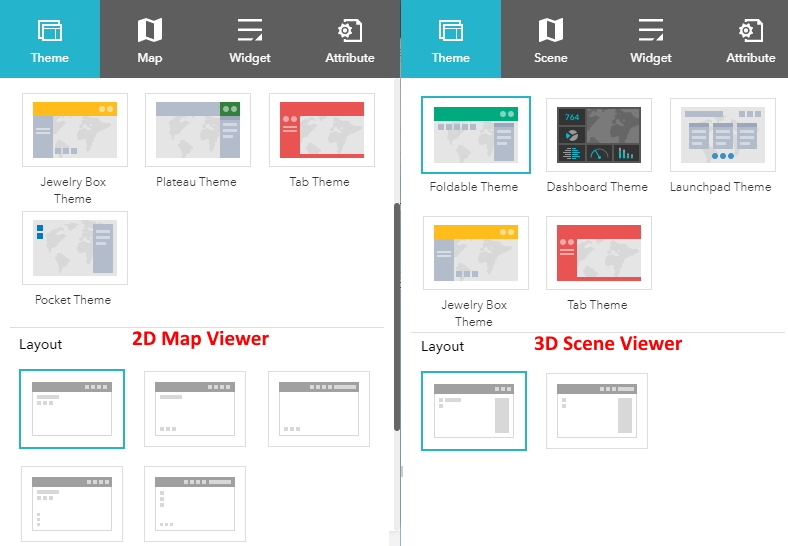
Task: Select Tab Theme in 2D Map Viewer
Action: (x=322, y=130)
